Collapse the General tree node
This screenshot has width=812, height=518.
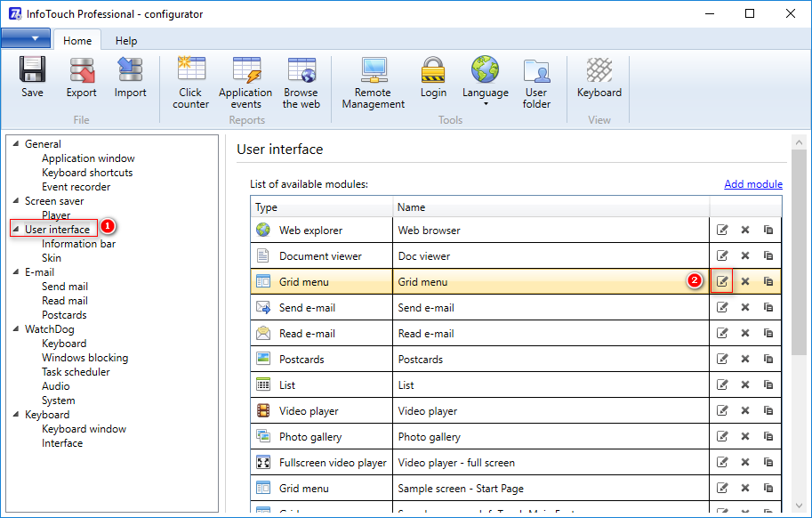[x=17, y=144]
